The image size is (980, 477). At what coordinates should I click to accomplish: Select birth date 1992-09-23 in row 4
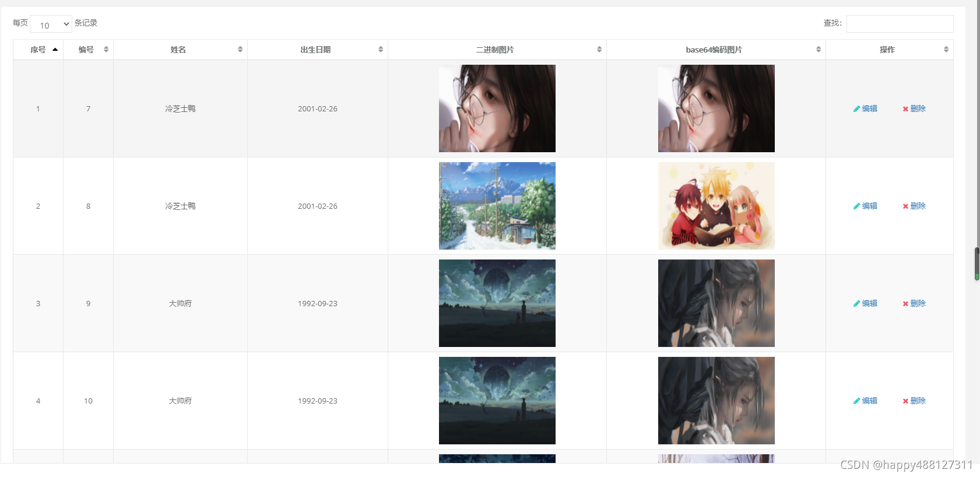pos(318,401)
